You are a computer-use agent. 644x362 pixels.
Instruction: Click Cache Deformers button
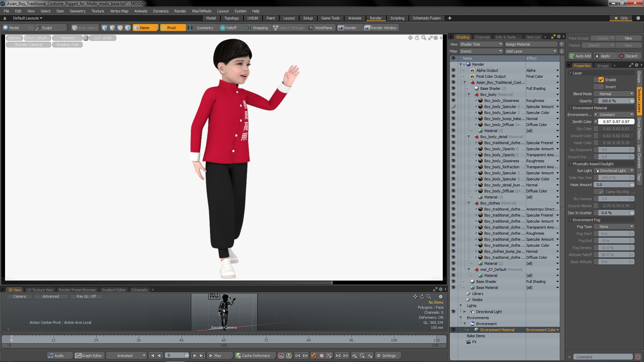pyautogui.click(x=255, y=356)
